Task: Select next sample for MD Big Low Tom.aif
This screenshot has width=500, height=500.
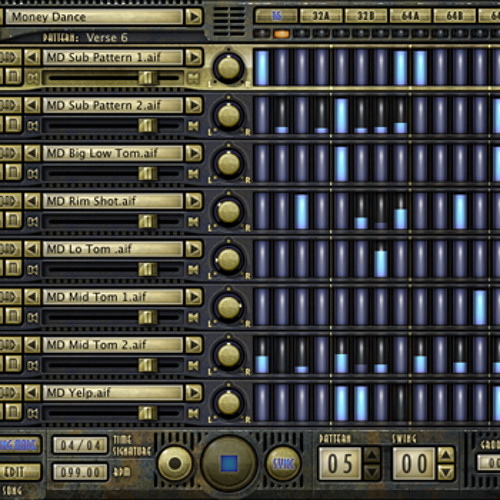Action: 194,153
